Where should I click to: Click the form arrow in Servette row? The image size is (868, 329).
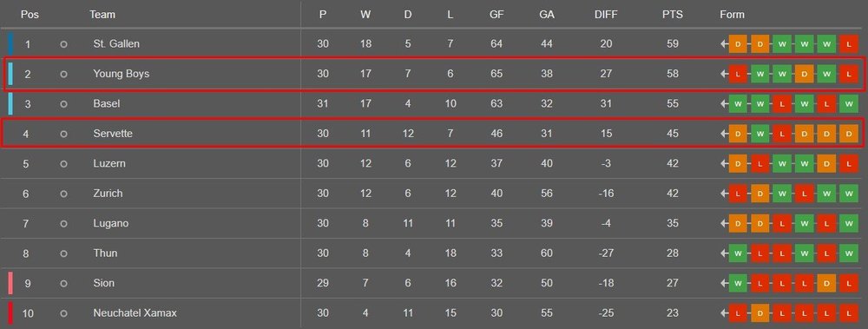click(x=724, y=134)
